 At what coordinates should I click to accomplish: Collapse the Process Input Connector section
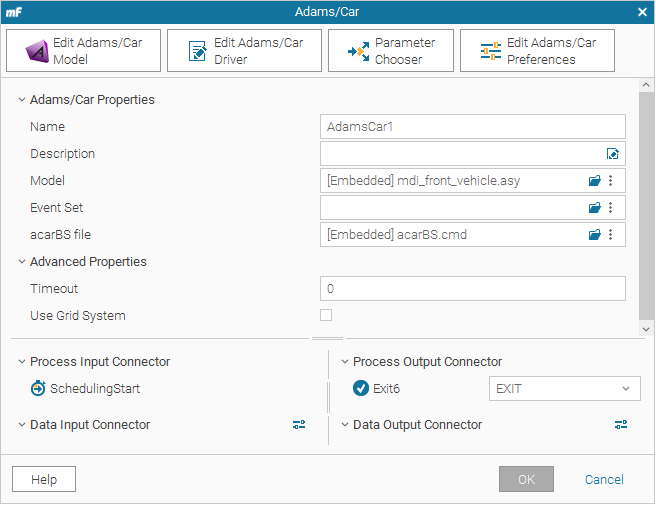(x=22, y=361)
